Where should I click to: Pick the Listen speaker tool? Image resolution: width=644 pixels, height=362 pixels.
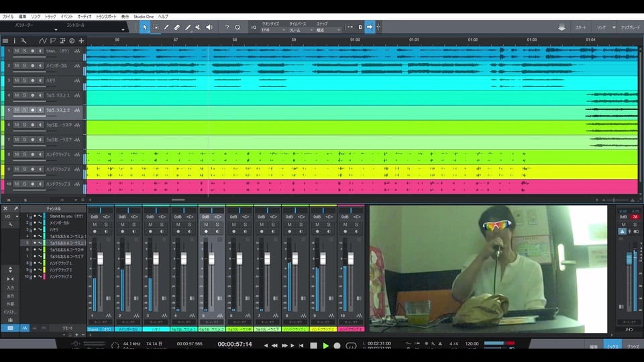[x=209, y=27]
